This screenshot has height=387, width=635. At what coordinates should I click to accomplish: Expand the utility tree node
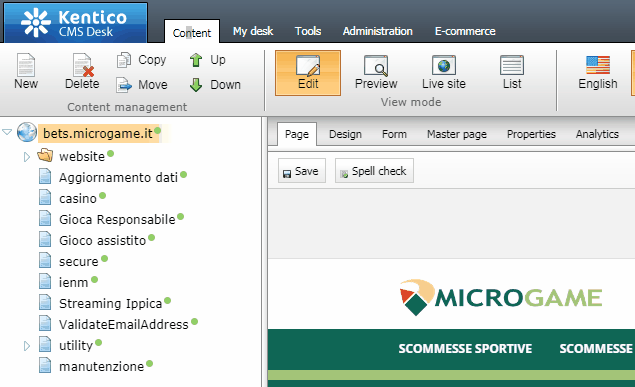27,346
